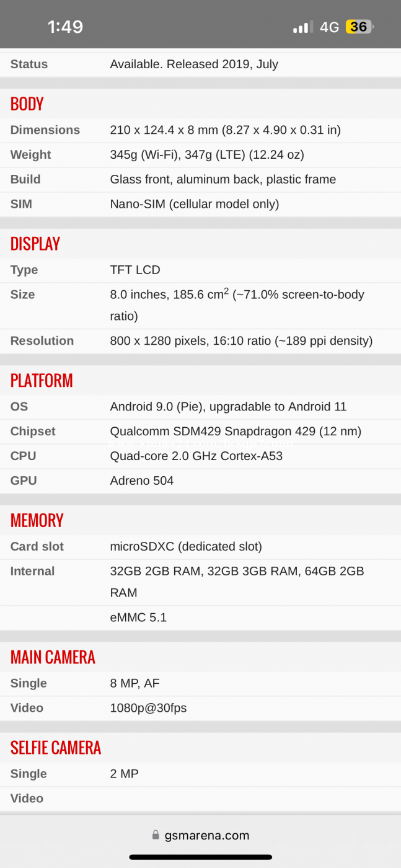Tap the DISPLAY section heading
This screenshot has height=868, width=401.
(x=35, y=244)
